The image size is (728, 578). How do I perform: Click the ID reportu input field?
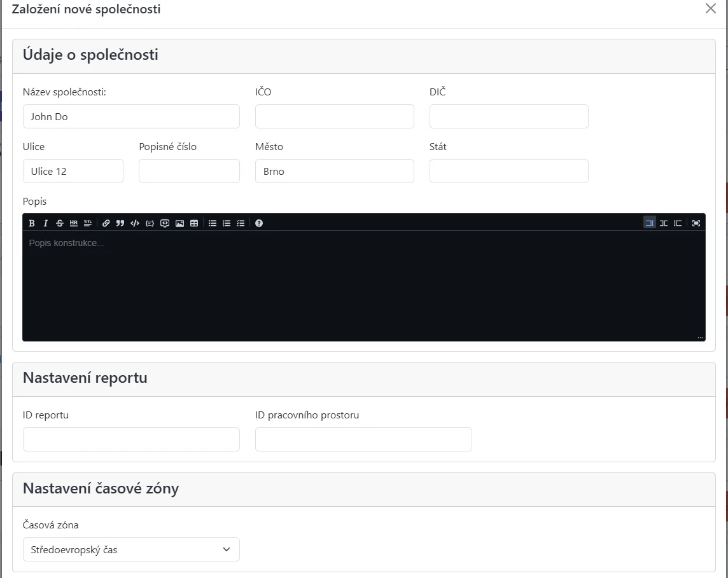[131, 439]
